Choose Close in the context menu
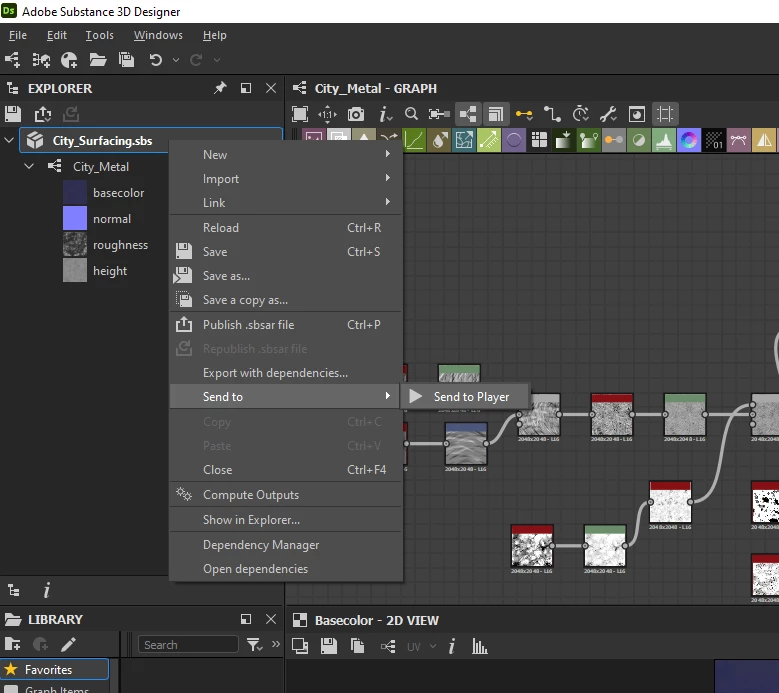 pyautogui.click(x=286, y=469)
